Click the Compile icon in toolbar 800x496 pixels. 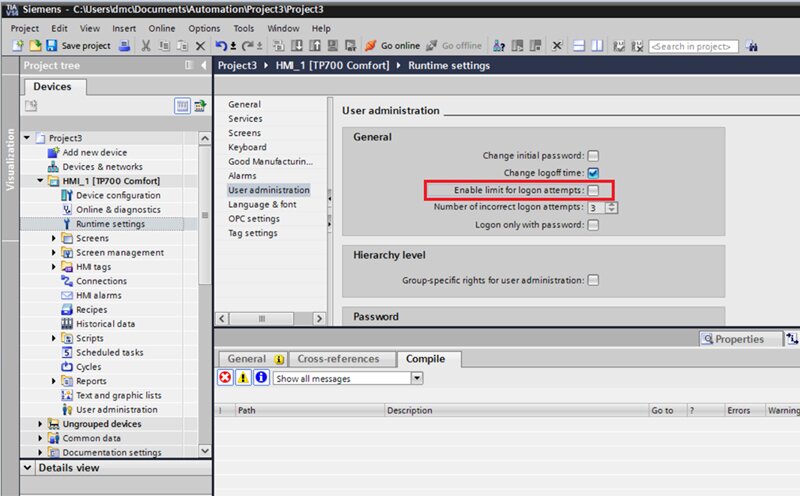coord(278,46)
